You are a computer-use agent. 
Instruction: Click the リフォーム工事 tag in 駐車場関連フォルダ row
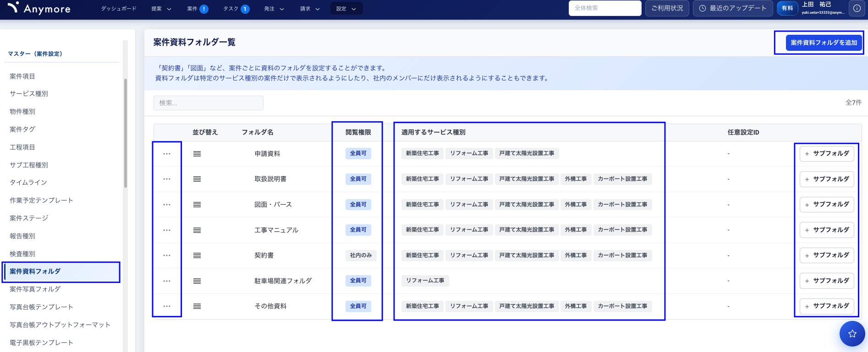click(425, 281)
